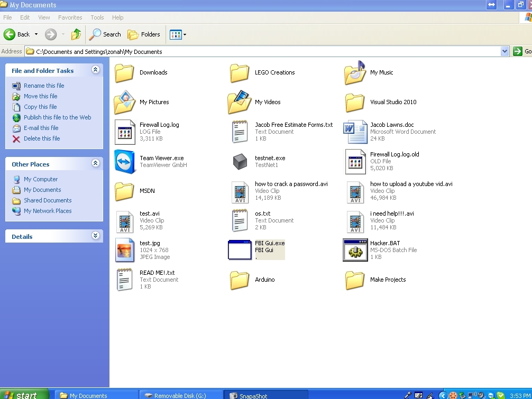Click the Go button beside address bar
The image size is (532, 399).
coord(522,51)
